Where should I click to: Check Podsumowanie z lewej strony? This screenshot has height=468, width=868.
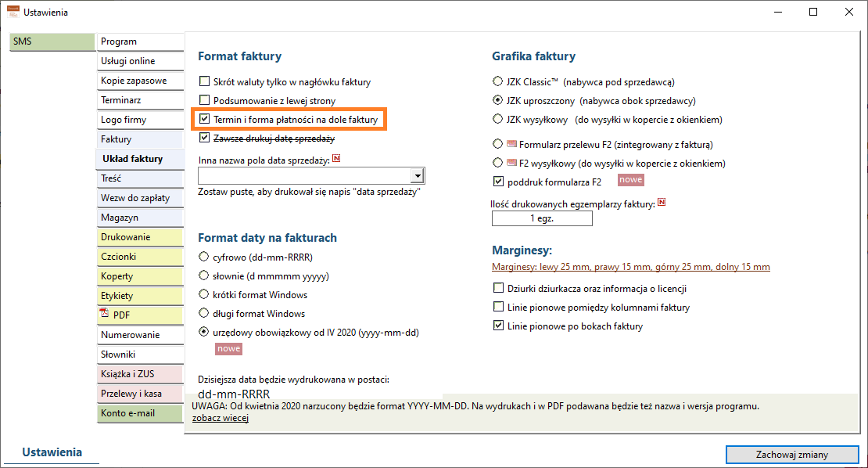(x=204, y=100)
